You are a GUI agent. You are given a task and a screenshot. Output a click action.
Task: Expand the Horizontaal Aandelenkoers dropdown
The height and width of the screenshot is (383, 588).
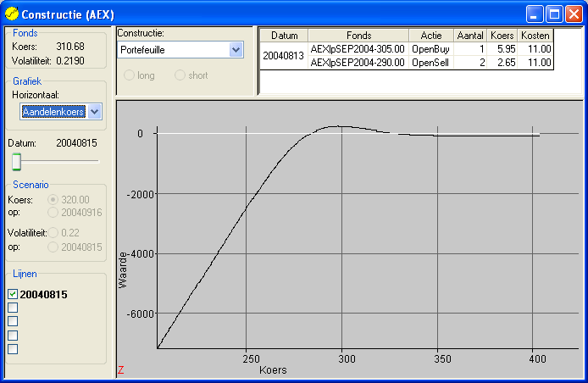point(95,112)
